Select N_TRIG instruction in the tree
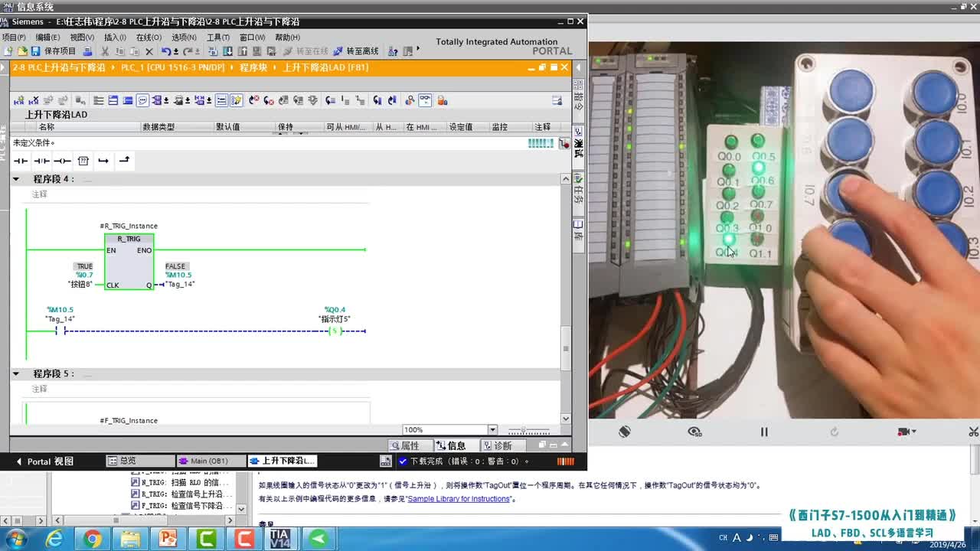The image size is (980, 551). 181,483
